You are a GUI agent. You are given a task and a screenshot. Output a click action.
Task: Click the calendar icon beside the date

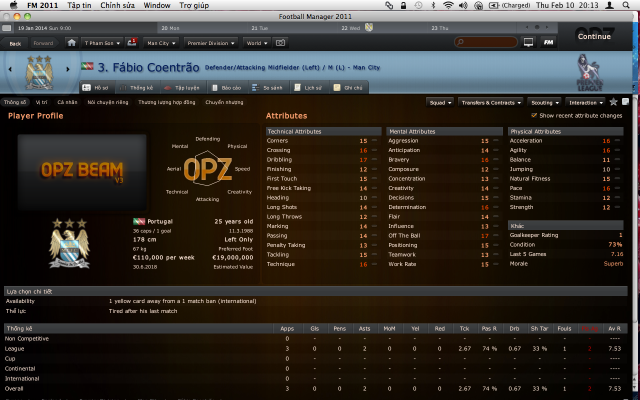tap(7, 28)
